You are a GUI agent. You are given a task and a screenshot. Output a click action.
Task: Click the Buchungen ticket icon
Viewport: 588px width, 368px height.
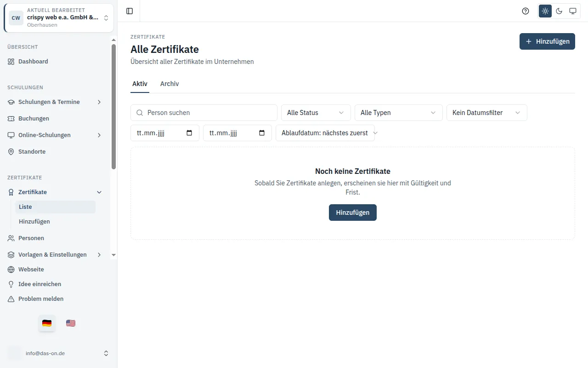[11, 119]
